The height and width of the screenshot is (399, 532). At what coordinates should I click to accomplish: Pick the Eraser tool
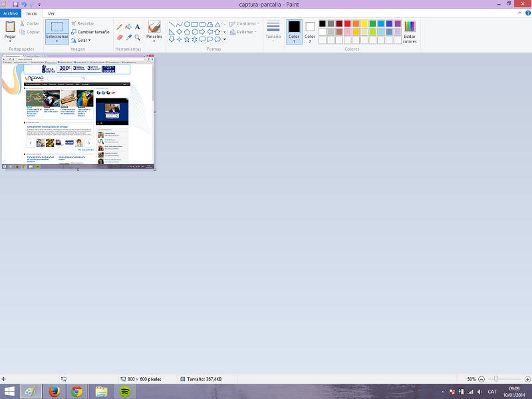[x=120, y=37]
